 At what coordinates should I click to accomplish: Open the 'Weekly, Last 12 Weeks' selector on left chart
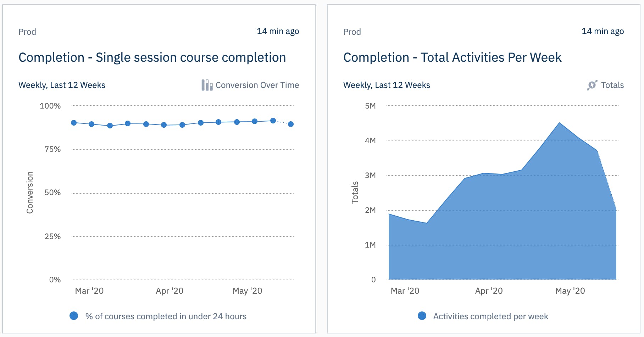62,85
